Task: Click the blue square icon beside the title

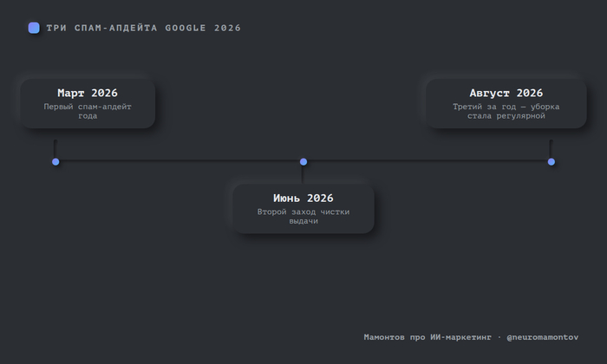Action: (34, 28)
